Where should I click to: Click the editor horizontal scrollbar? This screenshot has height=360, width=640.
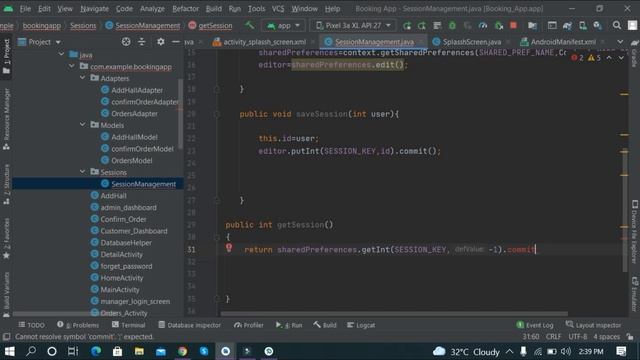point(394,314)
